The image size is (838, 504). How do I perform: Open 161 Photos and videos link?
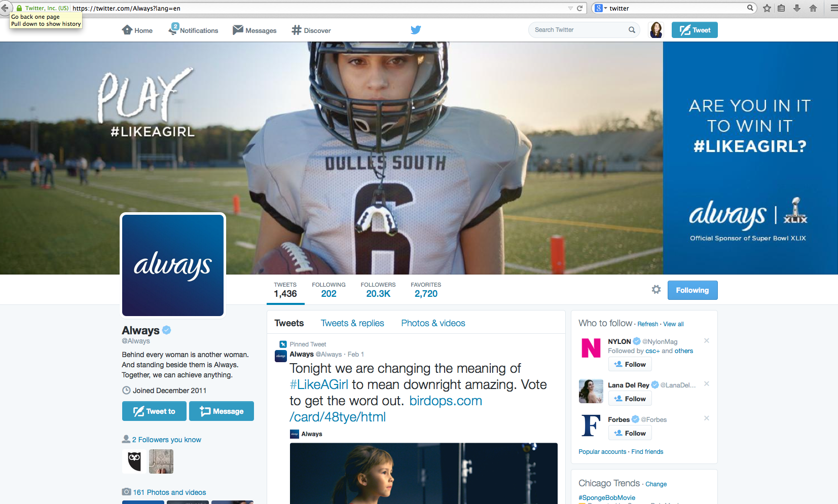169,492
